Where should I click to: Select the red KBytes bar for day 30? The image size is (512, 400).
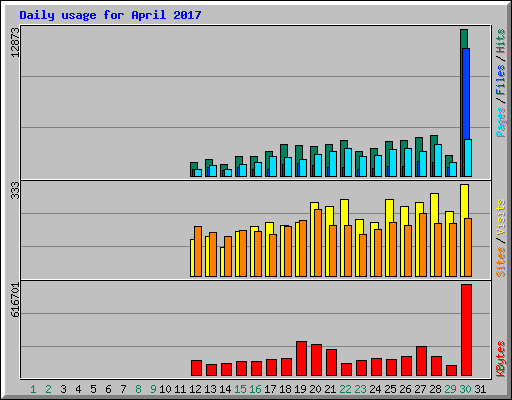pos(466,330)
